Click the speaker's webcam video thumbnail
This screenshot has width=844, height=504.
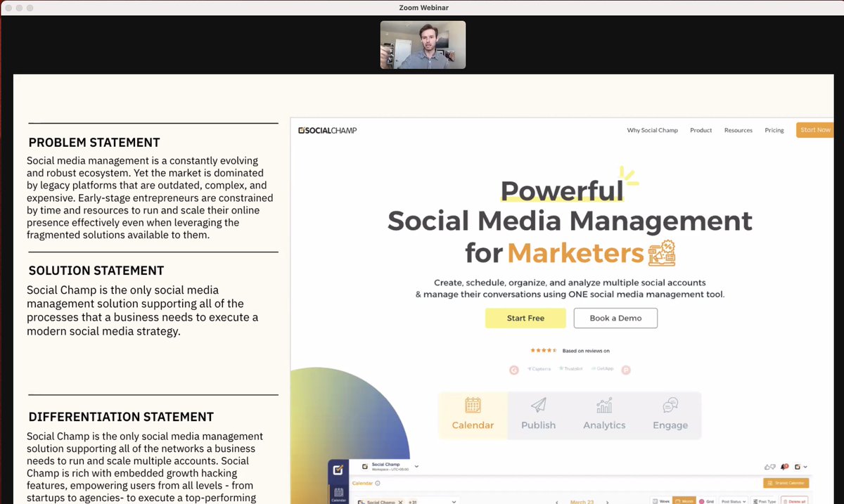423,44
